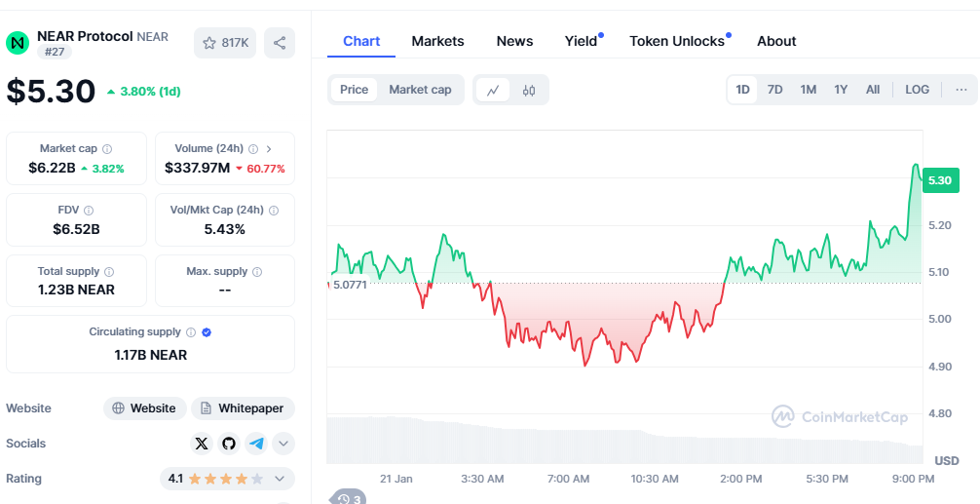Open the chart more-options ellipsis menu
Screen dimensions: 980x504
click(x=961, y=90)
